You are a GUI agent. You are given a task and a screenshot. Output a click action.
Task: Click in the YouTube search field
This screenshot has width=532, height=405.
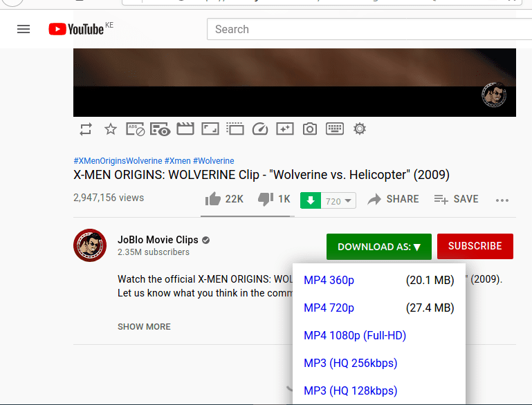(x=367, y=29)
